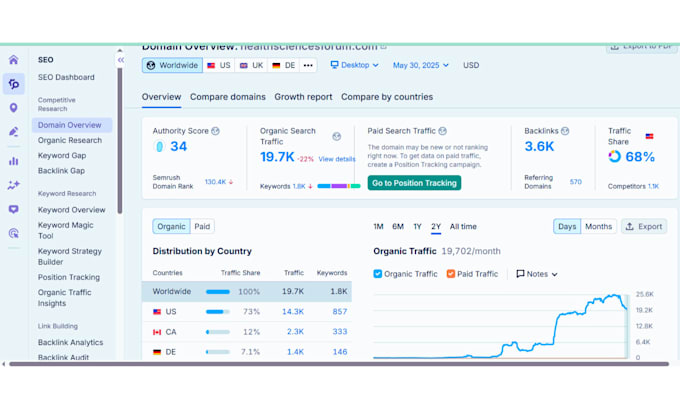The width and height of the screenshot is (680, 409).
Task: Open more countries via three-dots button
Action: [308, 65]
